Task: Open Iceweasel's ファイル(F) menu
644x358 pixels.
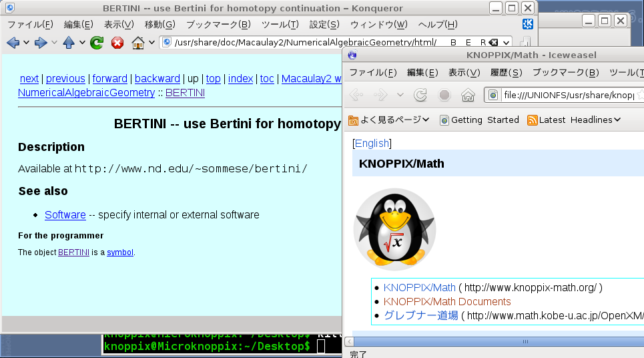Action: point(373,73)
